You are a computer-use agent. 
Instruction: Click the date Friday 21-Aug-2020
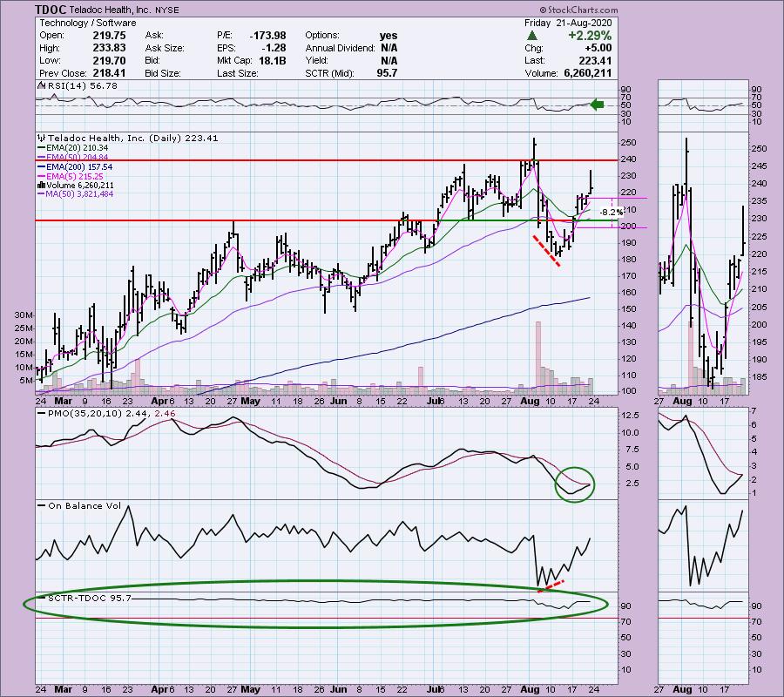pyautogui.click(x=568, y=23)
